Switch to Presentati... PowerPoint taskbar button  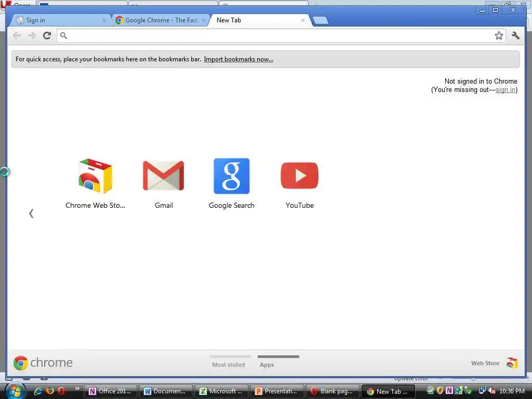click(277, 391)
